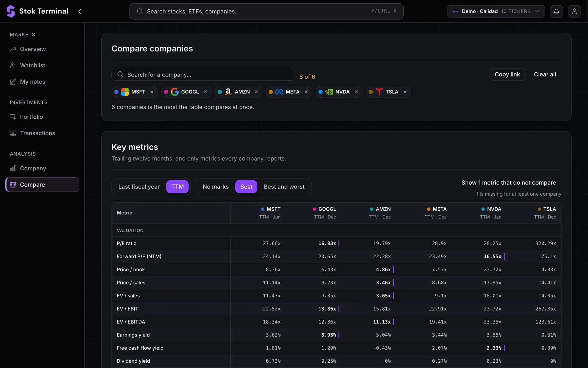Screen dimensions: 588x368
Task: Click the Nvidia logo in NVDA chip
Action: point(329,92)
